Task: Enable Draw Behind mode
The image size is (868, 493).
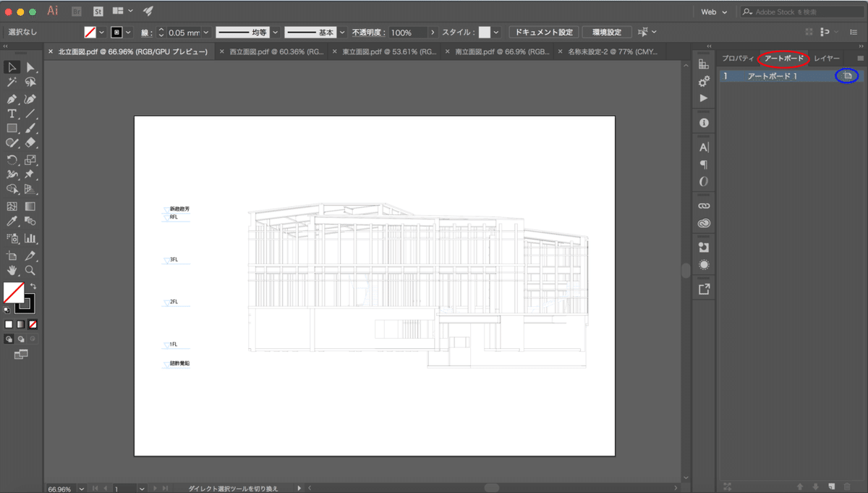Action: pos(21,338)
